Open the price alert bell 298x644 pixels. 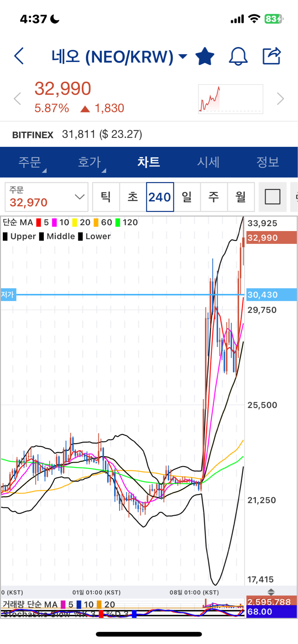coord(238,56)
